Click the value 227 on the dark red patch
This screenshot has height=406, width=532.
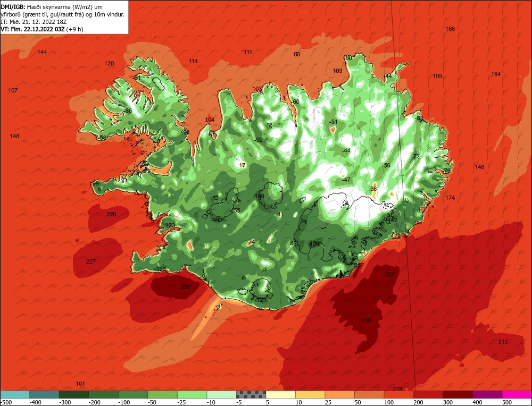tap(91, 261)
